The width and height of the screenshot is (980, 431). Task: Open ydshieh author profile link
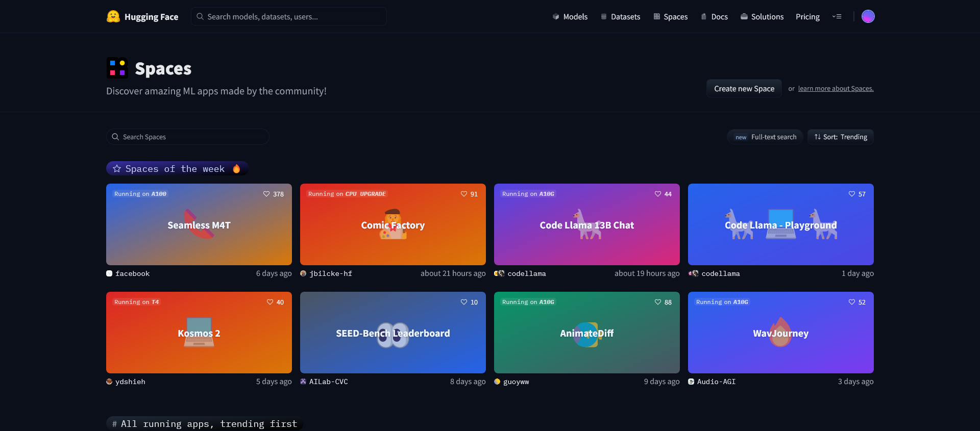[x=130, y=382]
